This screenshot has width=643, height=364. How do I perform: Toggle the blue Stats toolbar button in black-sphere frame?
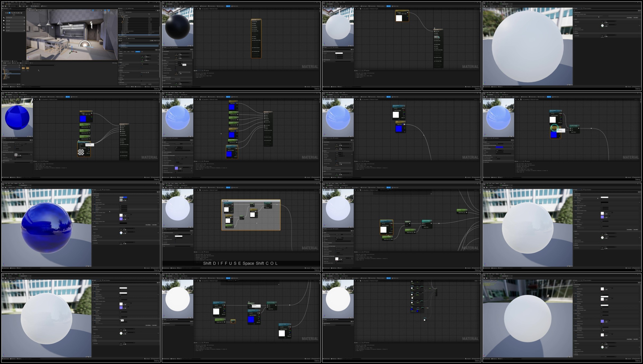tap(228, 6)
